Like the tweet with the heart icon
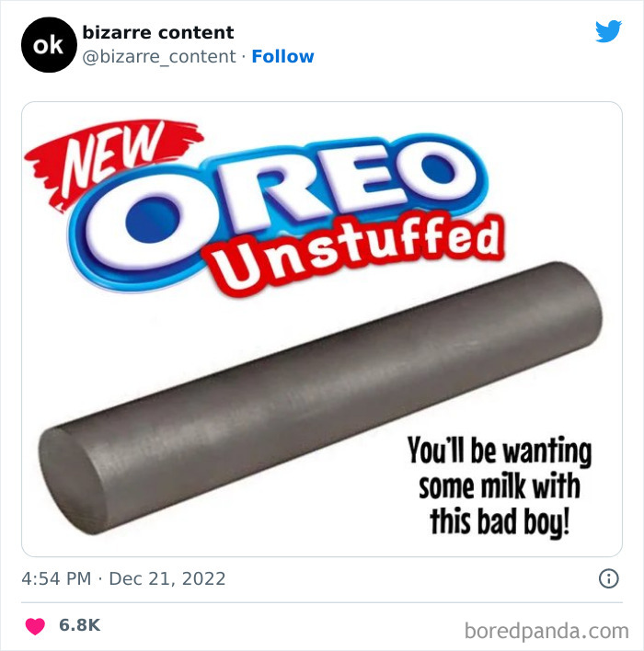Image resolution: width=644 pixels, height=651 pixels. [x=35, y=625]
